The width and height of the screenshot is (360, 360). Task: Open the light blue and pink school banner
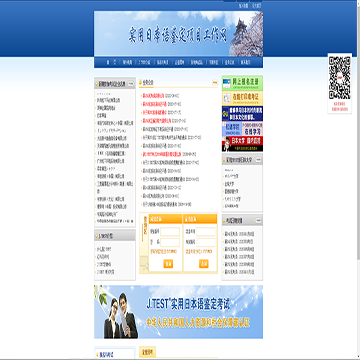click(x=242, y=129)
